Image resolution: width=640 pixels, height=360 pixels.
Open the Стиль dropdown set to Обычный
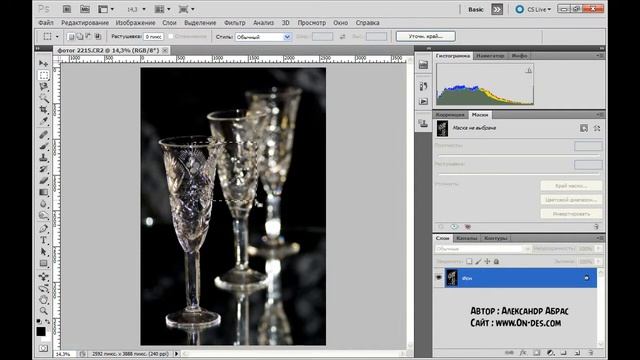[x=263, y=37]
